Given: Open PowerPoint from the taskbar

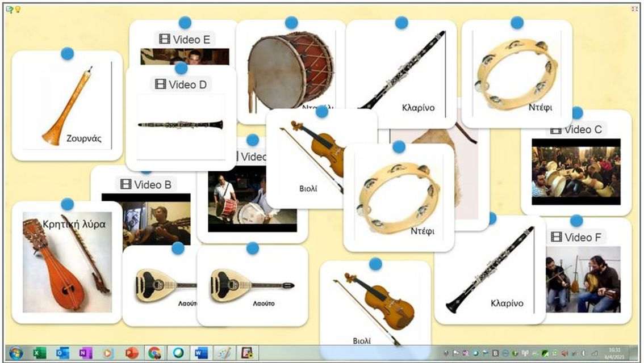Looking at the screenshot, I should pos(131,353).
